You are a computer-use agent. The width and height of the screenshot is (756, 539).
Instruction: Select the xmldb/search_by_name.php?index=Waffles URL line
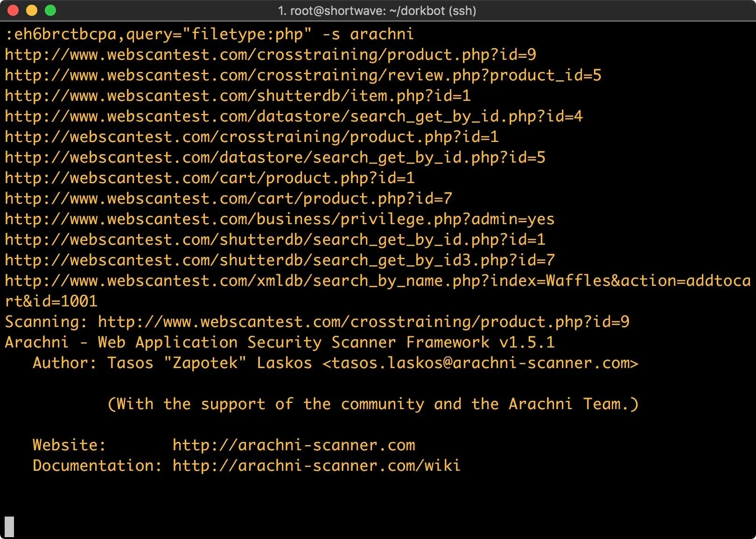pos(378,281)
